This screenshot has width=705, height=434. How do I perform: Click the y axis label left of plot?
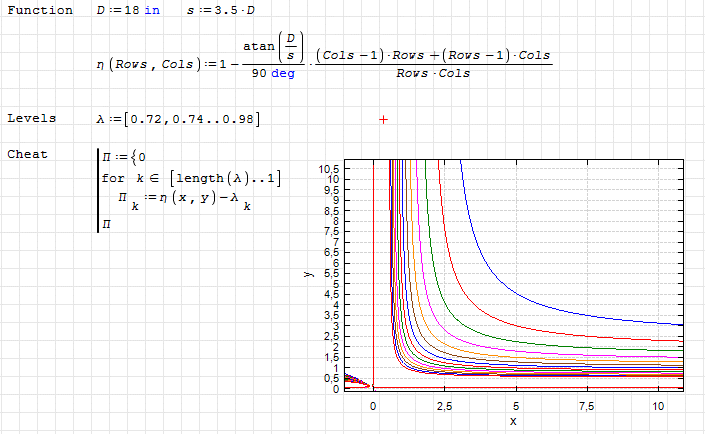tap(310, 274)
